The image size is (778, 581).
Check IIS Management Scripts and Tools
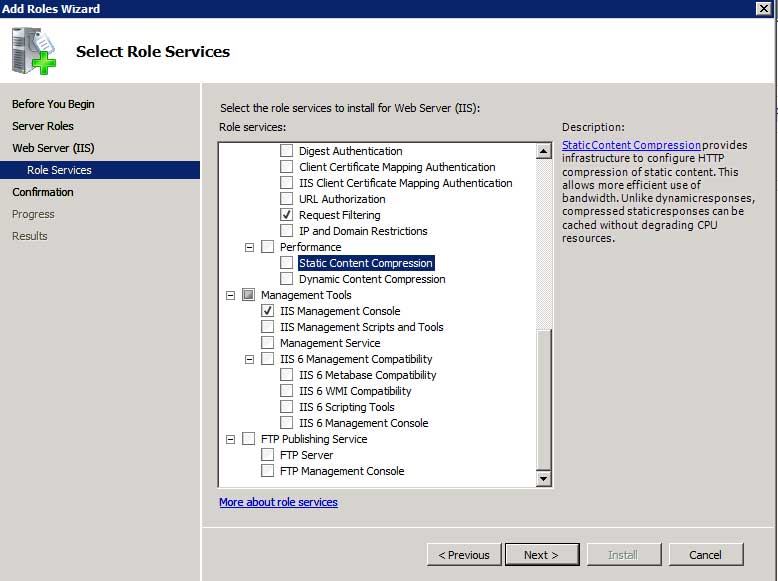(267, 326)
